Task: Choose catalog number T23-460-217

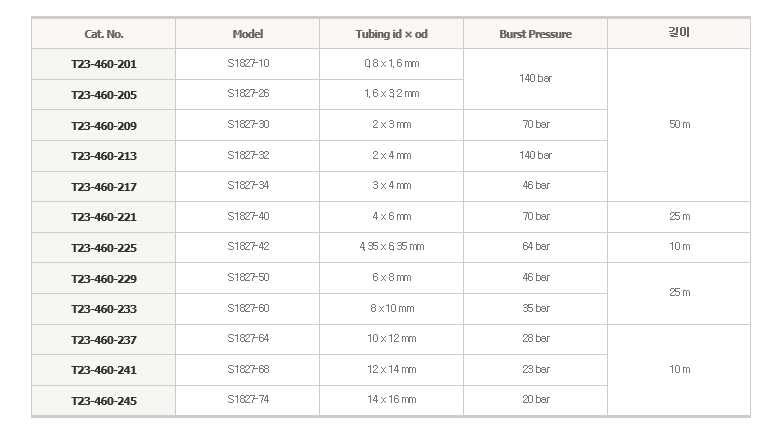Action: (104, 187)
